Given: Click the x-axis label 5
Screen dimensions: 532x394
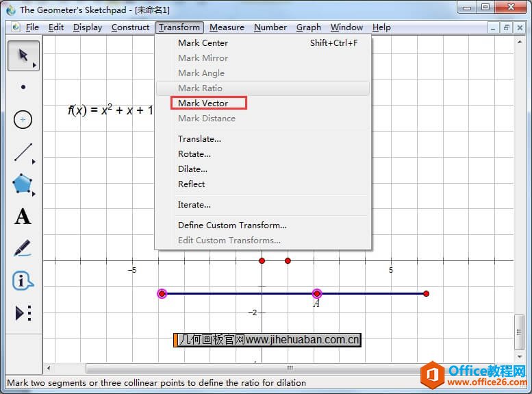Looking at the screenshot, I should [x=391, y=270].
